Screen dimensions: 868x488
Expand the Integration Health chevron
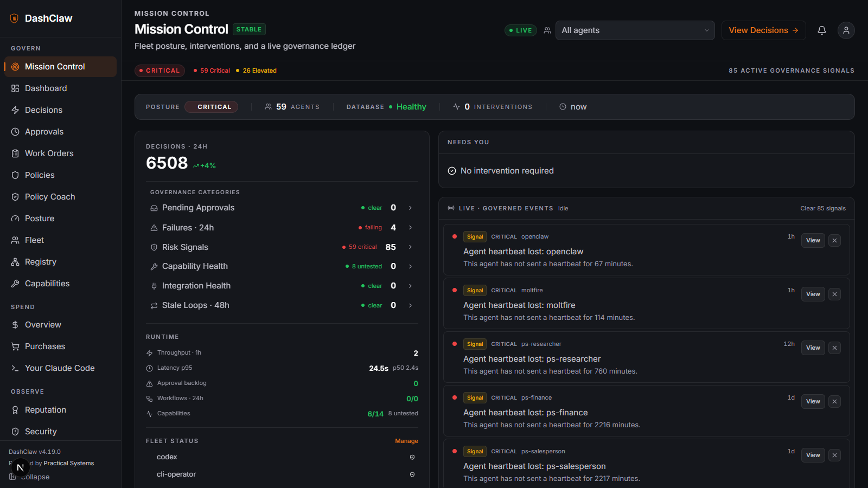click(410, 286)
